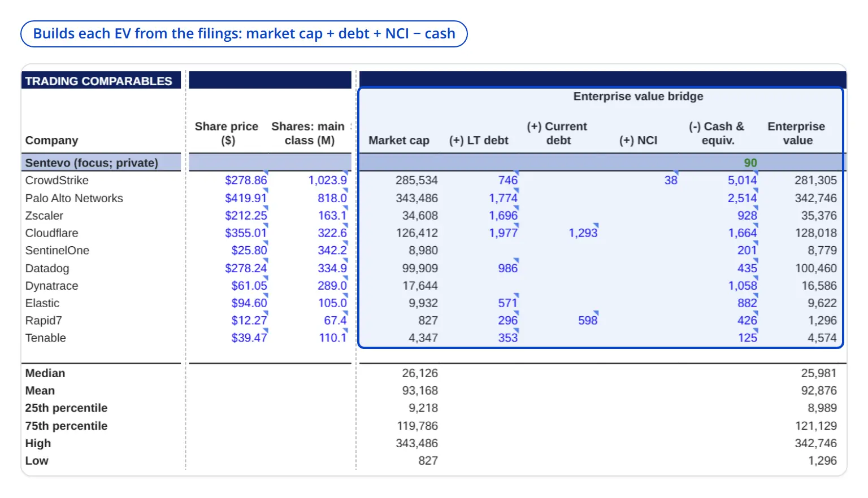Select the High row label
Viewport: 868px width, 498px height.
[x=38, y=443]
